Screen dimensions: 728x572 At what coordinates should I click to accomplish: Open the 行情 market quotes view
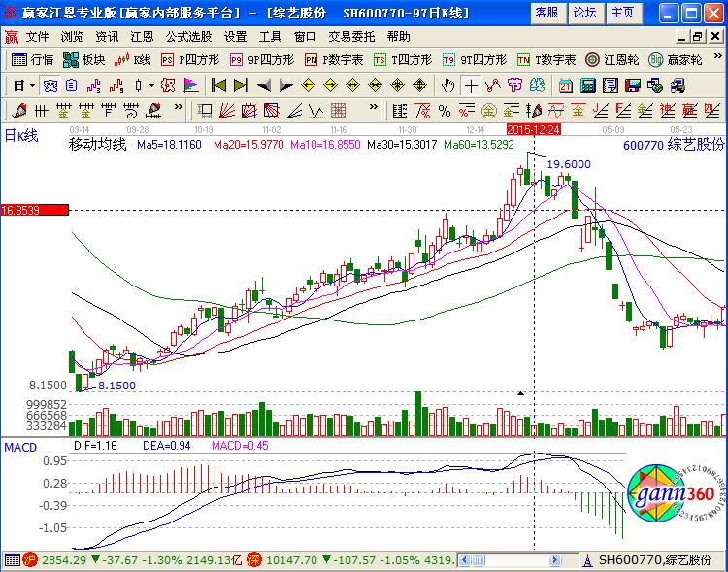coord(34,59)
